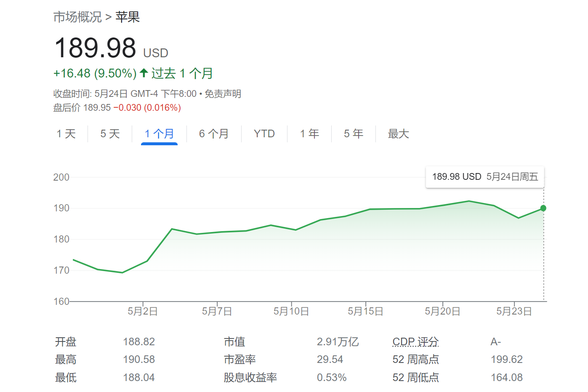Click the 5月15日 axis label on chart
The width and height of the screenshot is (588, 392).
click(366, 311)
